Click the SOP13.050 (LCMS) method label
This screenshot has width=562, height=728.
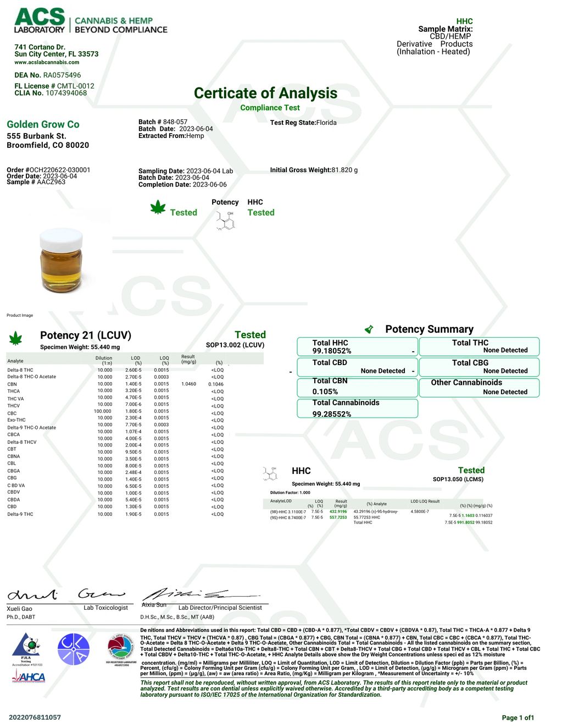click(x=458, y=479)
